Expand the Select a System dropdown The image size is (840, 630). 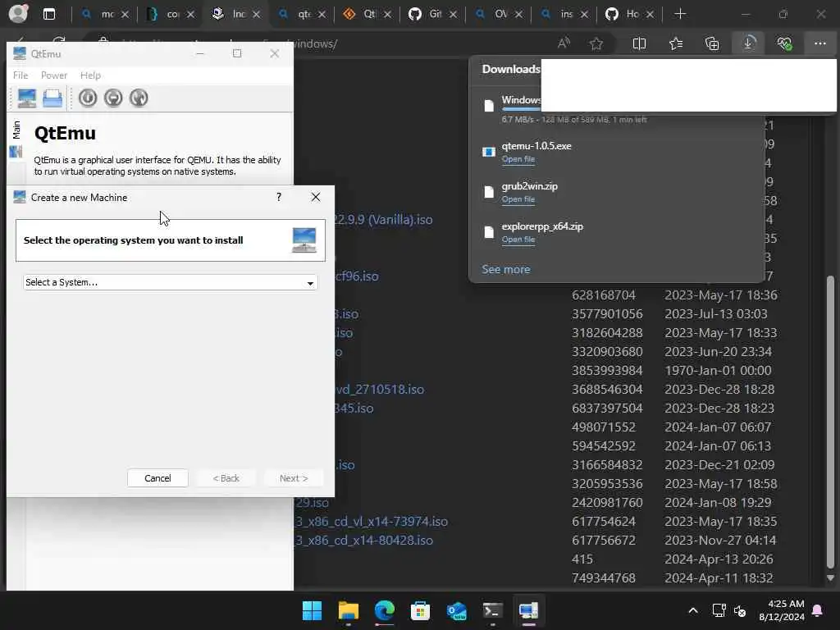171,282
